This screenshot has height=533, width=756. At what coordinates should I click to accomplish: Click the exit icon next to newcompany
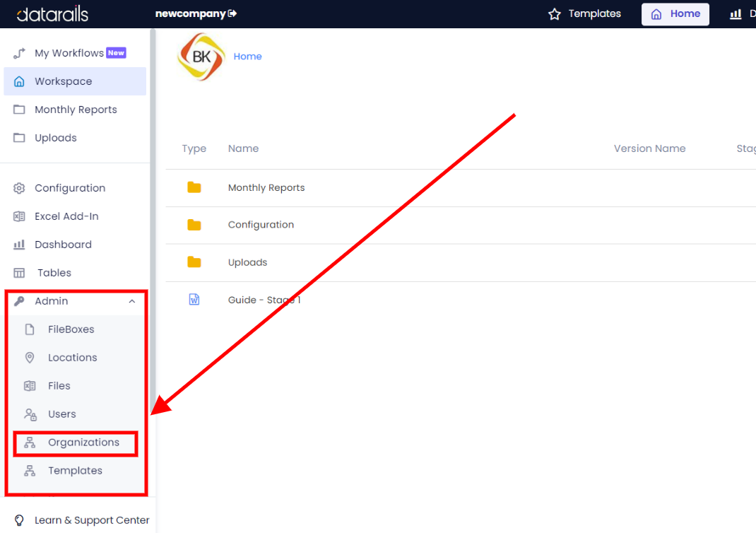tap(232, 13)
